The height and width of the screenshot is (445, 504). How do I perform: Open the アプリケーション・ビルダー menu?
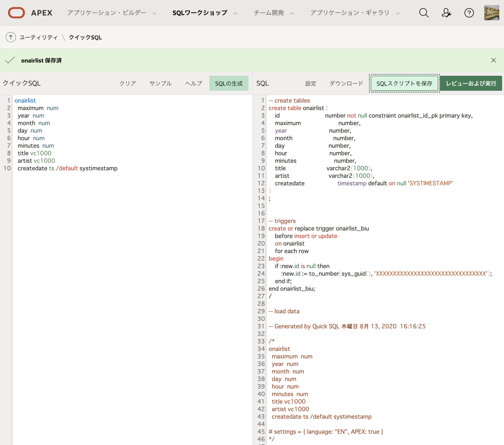(107, 13)
